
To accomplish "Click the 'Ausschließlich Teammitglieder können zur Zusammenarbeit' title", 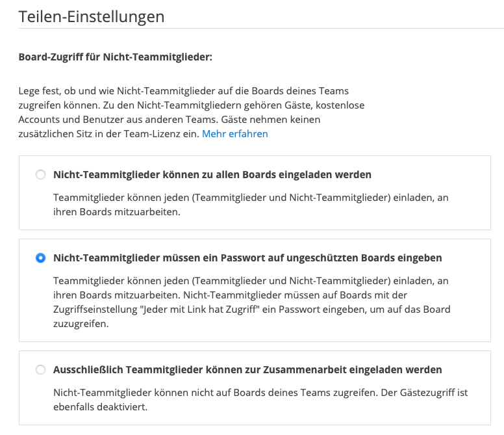I will point(247,370).
